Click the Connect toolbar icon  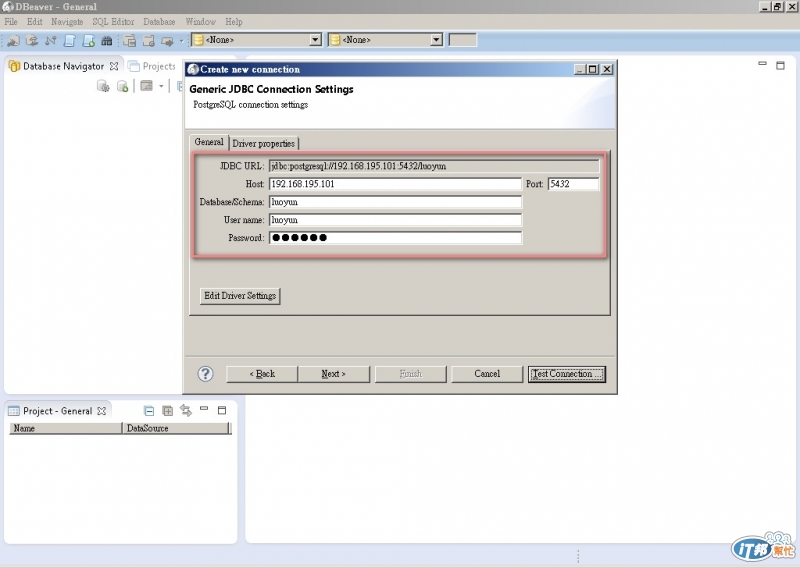tap(13, 41)
